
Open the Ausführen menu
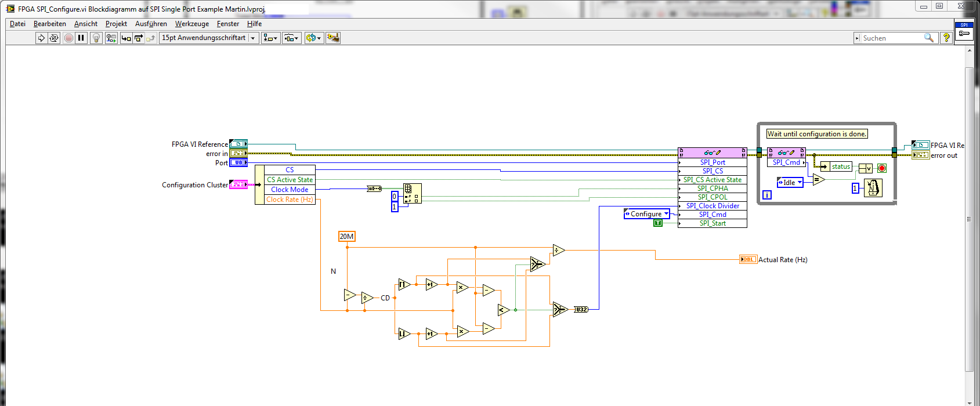(x=151, y=24)
